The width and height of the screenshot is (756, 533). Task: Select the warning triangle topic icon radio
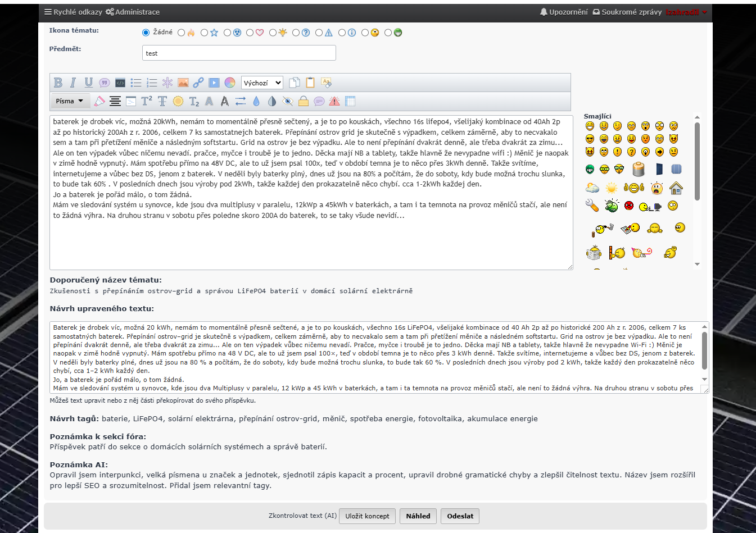point(319,33)
